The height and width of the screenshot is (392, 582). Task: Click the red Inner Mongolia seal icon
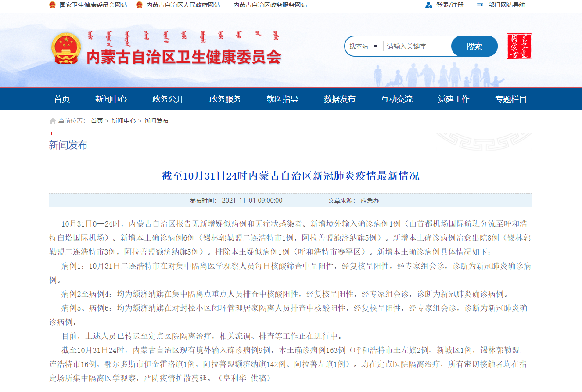(x=519, y=46)
